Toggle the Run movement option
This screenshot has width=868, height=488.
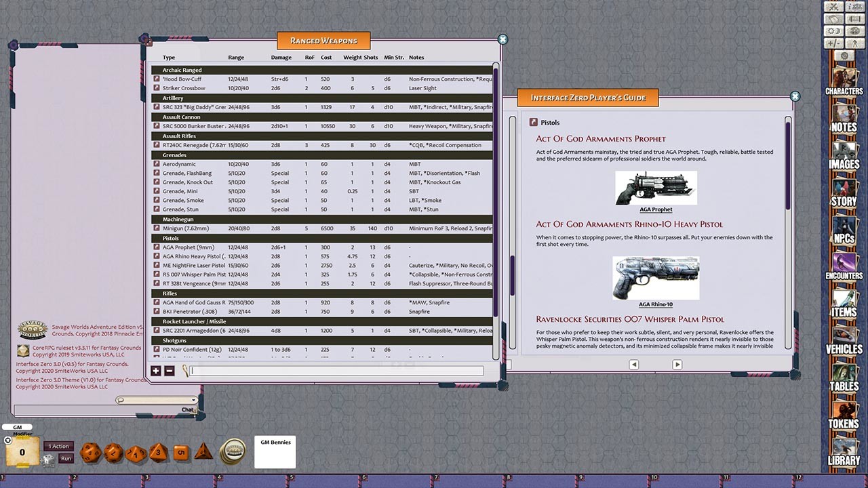(65, 458)
